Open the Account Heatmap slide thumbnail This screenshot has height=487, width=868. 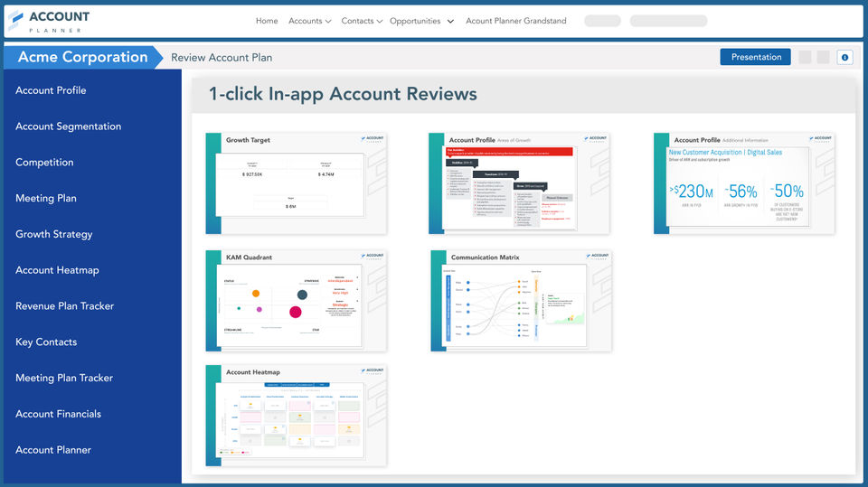click(x=297, y=416)
